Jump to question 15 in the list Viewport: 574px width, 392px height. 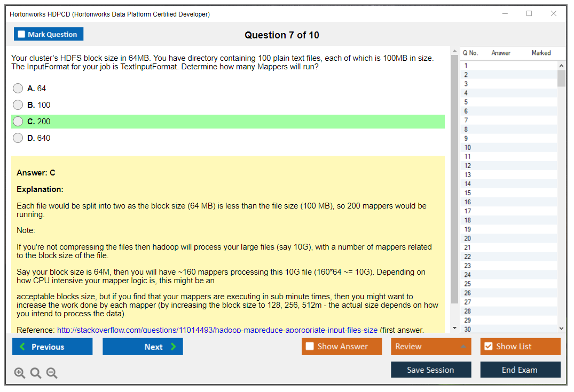[x=468, y=193]
